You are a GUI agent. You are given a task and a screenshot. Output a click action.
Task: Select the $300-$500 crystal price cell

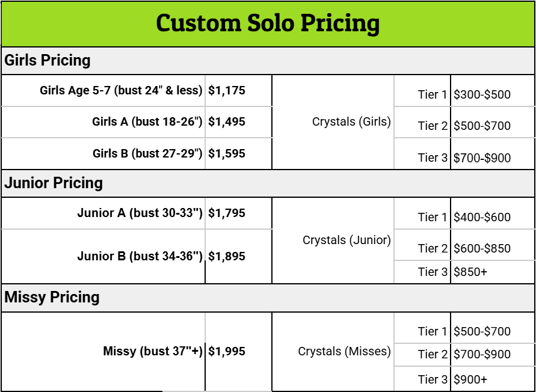coord(482,94)
